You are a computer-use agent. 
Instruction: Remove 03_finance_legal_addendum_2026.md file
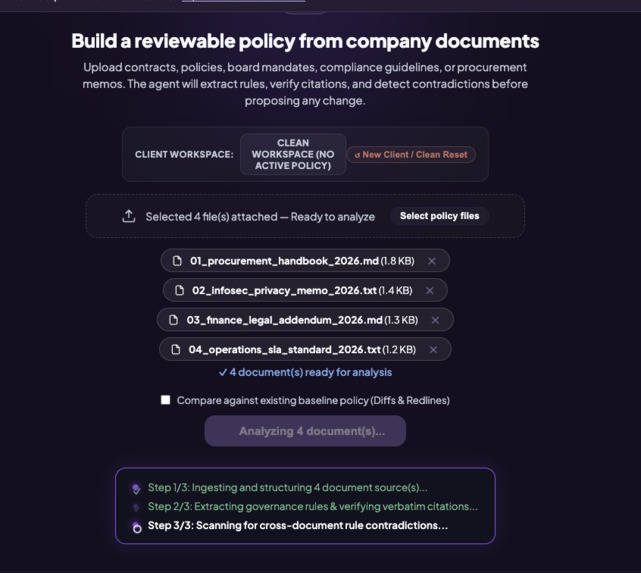(x=435, y=320)
